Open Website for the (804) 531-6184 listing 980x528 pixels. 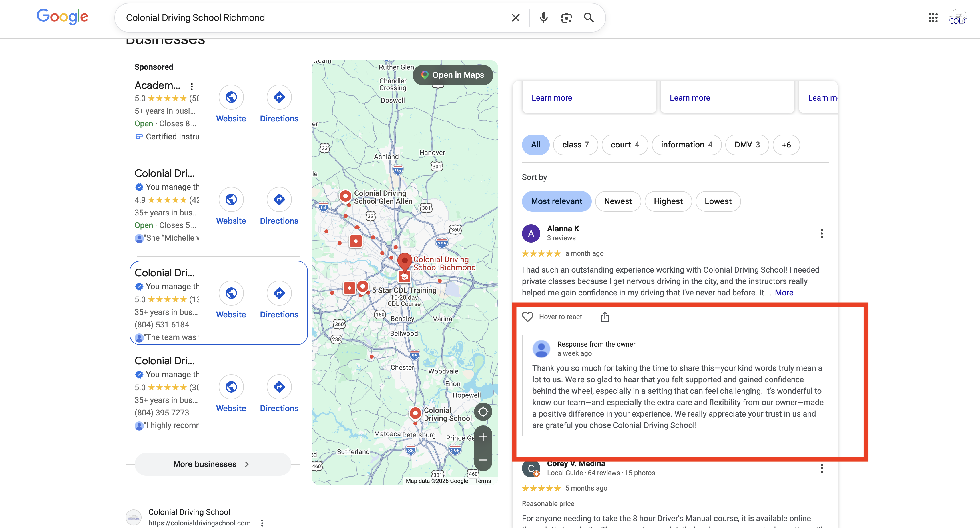click(231, 300)
